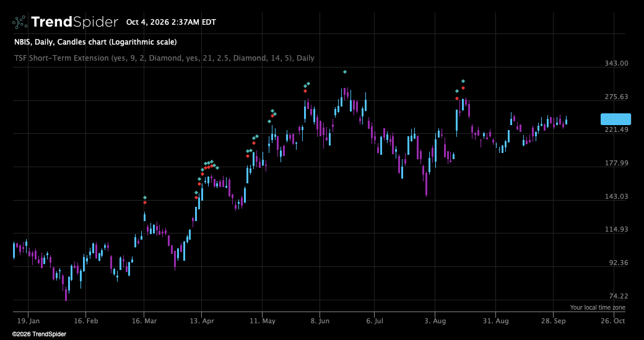Click the 28. Sep date label
The height and width of the screenshot is (340, 644).
coord(553,321)
